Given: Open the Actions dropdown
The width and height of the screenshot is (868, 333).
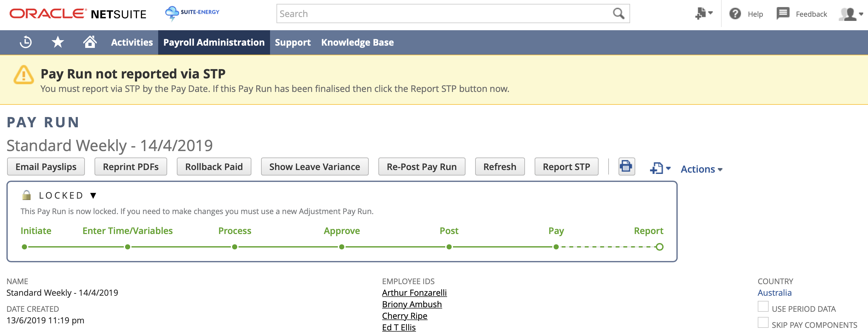Looking at the screenshot, I should (701, 169).
